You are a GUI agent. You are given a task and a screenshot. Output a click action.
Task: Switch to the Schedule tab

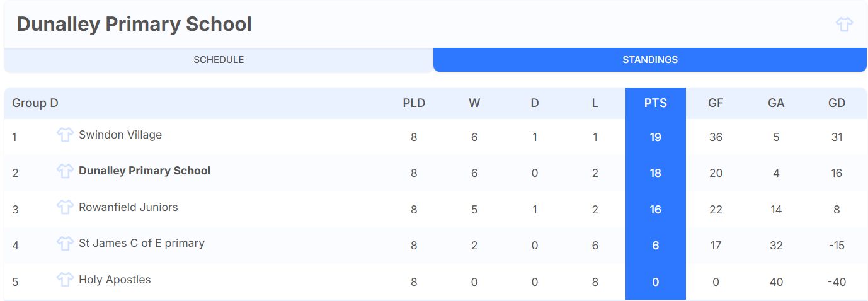point(219,60)
